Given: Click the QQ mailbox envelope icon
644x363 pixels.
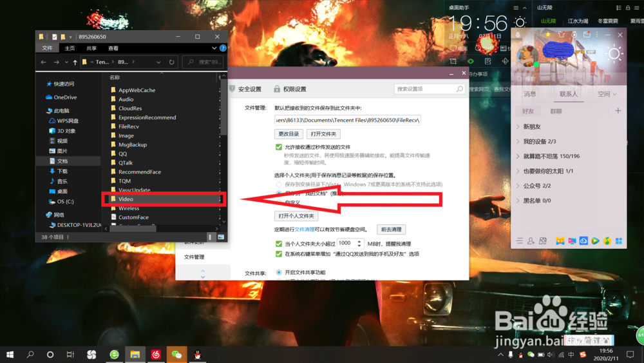Looking at the screenshot, I should 587,35.
